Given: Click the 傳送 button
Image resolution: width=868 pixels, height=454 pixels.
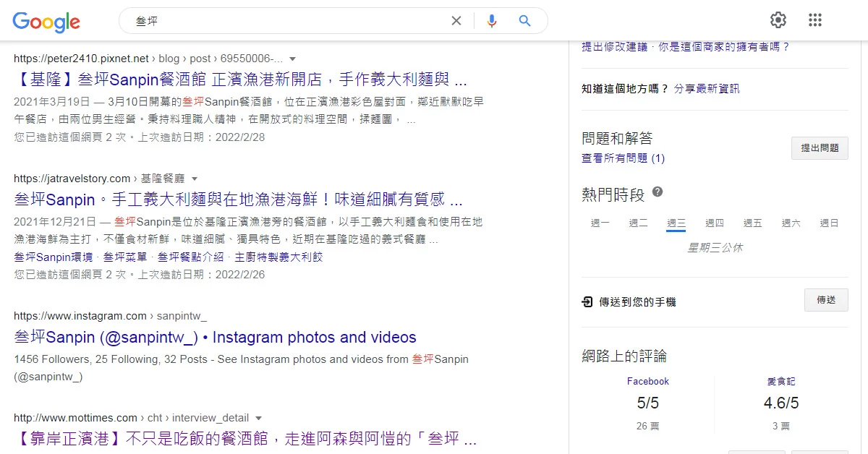Looking at the screenshot, I should click(826, 299).
